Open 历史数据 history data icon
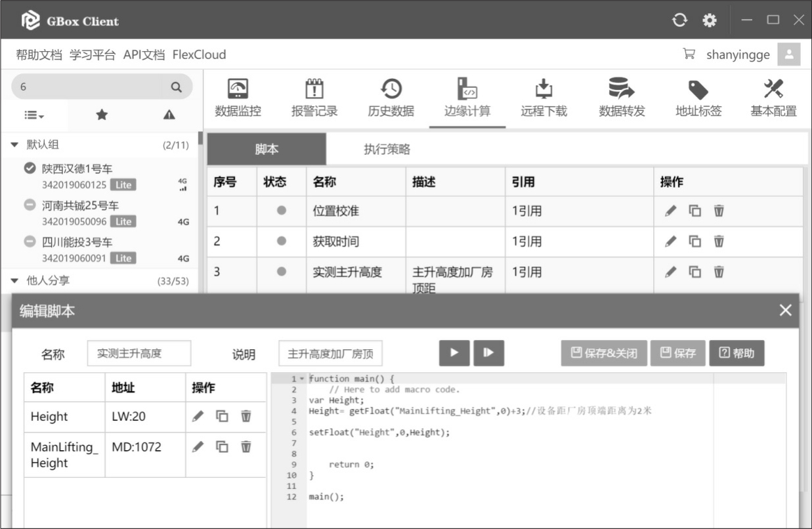812x529 pixels. 391,89
